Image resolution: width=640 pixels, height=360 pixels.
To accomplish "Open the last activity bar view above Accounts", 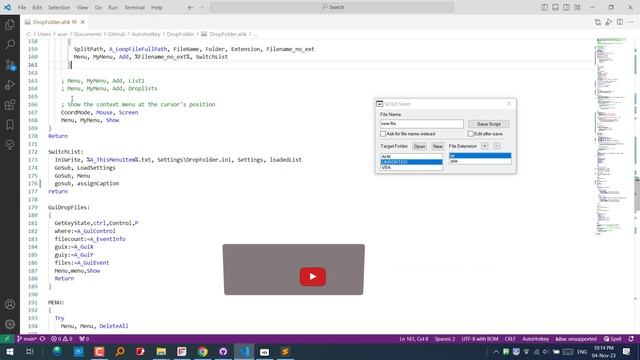I will (10, 144).
